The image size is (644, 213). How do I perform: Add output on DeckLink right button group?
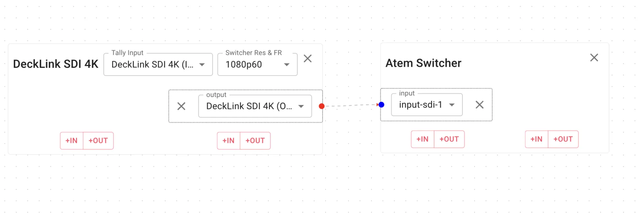tap(255, 141)
